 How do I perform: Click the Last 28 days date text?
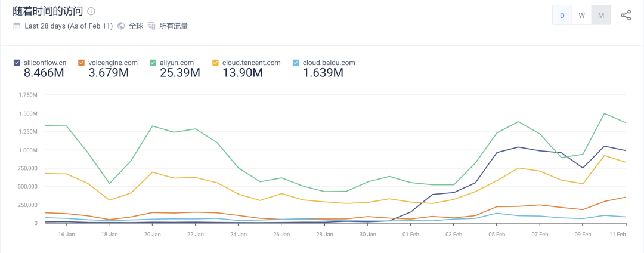(69, 26)
